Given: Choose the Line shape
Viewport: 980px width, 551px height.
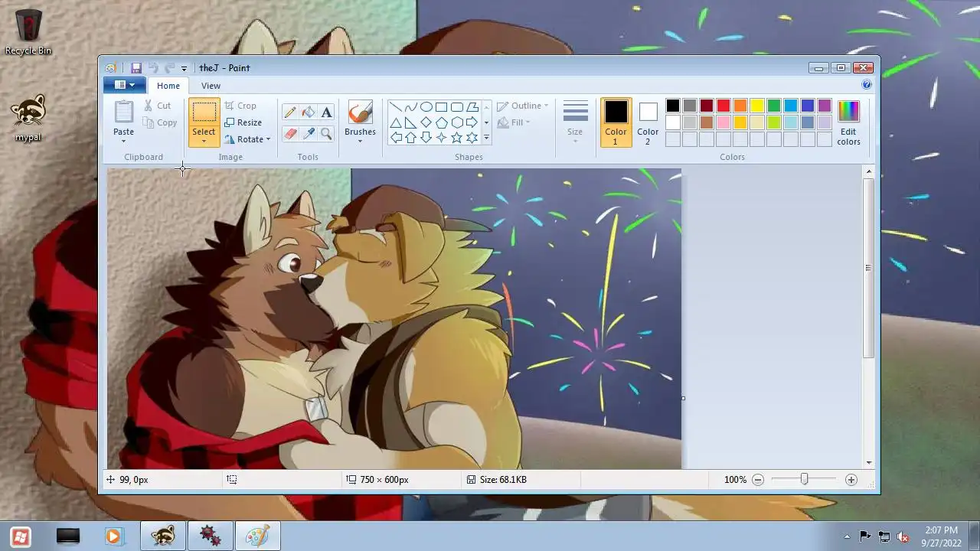Looking at the screenshot, I should [396, 107].
